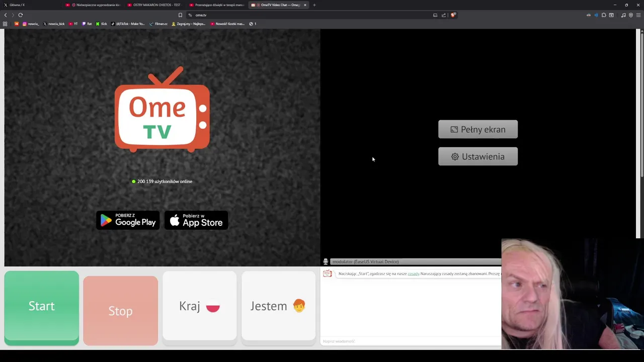Click the red Stop button
The image size is (644, 362).
point(120,311)
